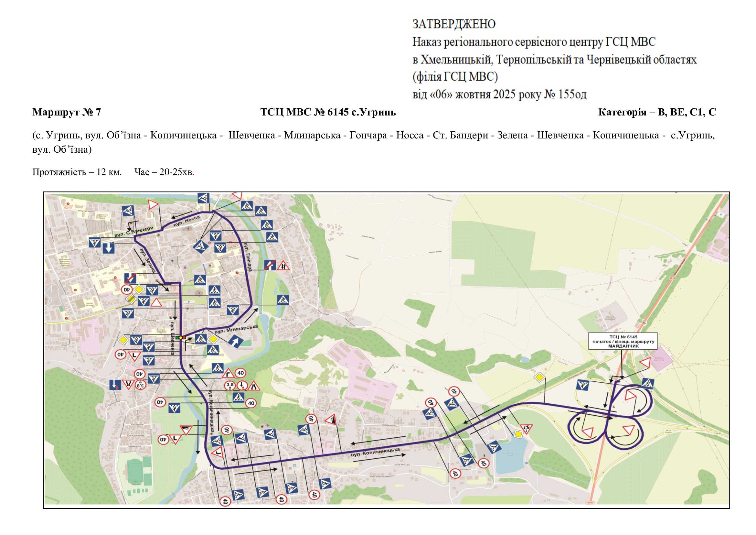Click the Категорія – B, BE, C1, C text

657,112
